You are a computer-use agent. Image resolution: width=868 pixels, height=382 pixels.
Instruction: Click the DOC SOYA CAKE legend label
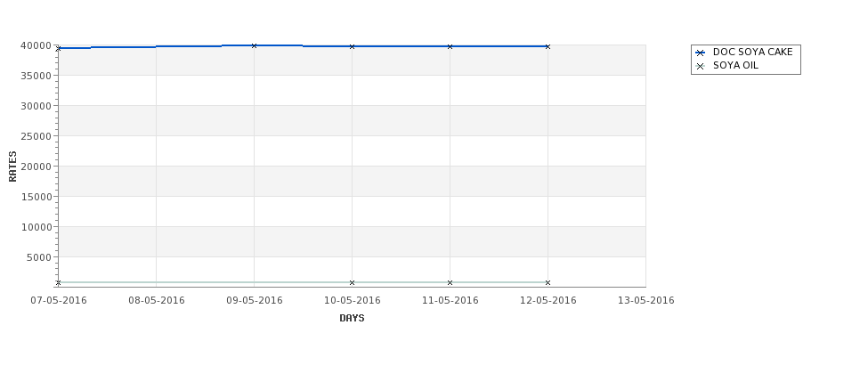click(753, 52)
